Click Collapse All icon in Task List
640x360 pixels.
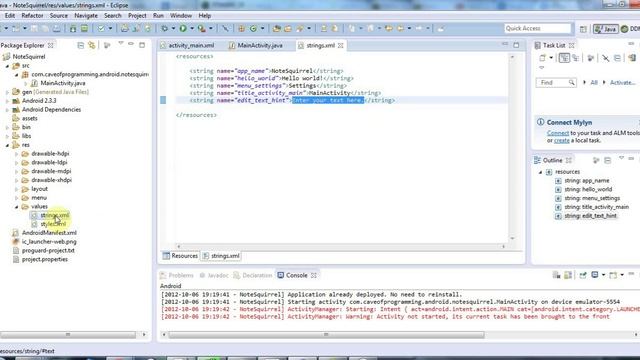[x=617, y=58]
